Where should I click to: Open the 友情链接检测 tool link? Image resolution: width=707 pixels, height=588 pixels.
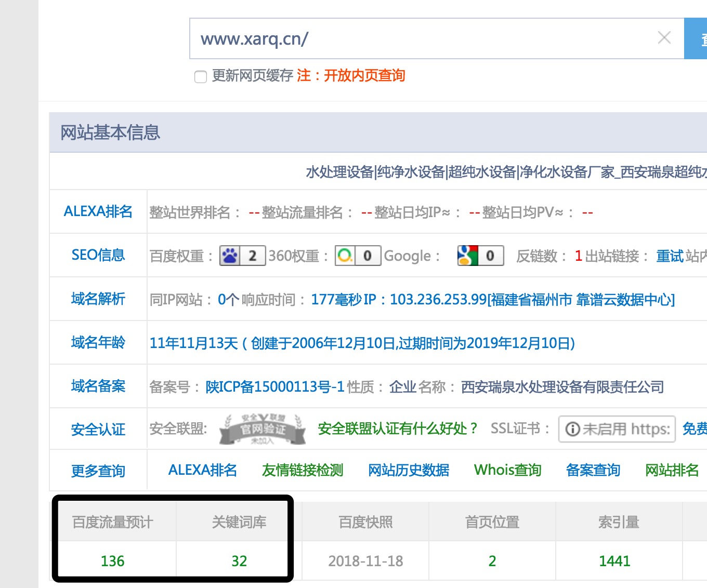[303, 470]
